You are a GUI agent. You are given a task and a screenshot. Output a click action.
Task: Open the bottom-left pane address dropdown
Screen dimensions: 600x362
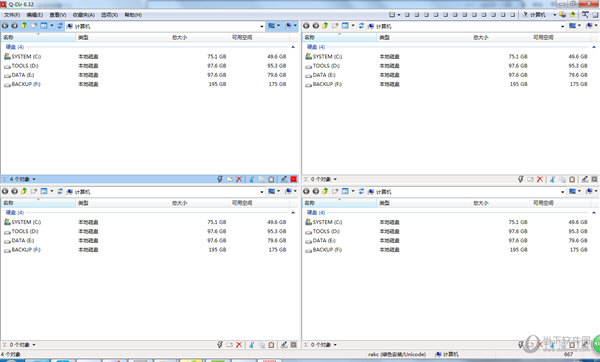(x=262, y=191)
